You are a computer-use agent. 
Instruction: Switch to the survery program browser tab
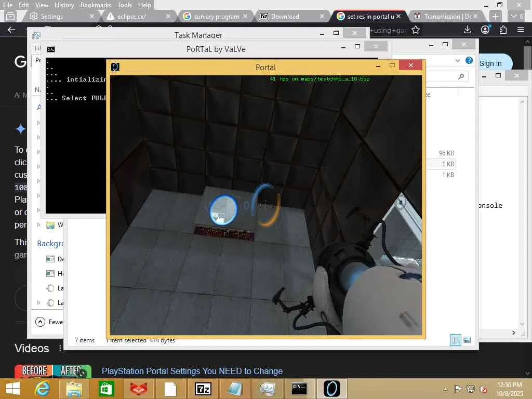click(x=214, y=16)
